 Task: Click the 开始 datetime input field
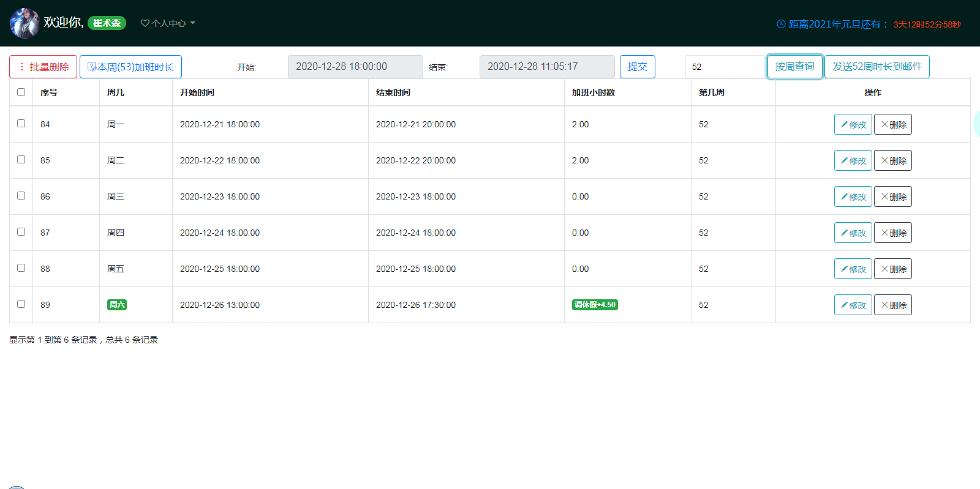click(x=355, y=67)
